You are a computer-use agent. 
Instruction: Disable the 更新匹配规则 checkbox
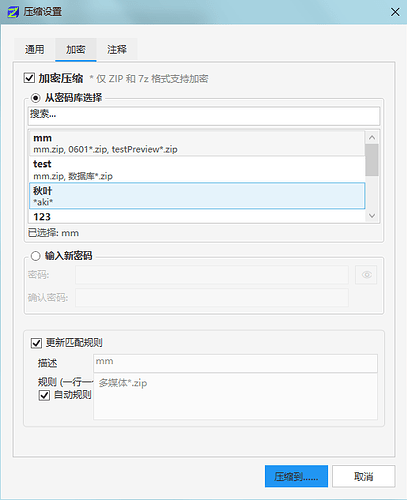(36, 343)
